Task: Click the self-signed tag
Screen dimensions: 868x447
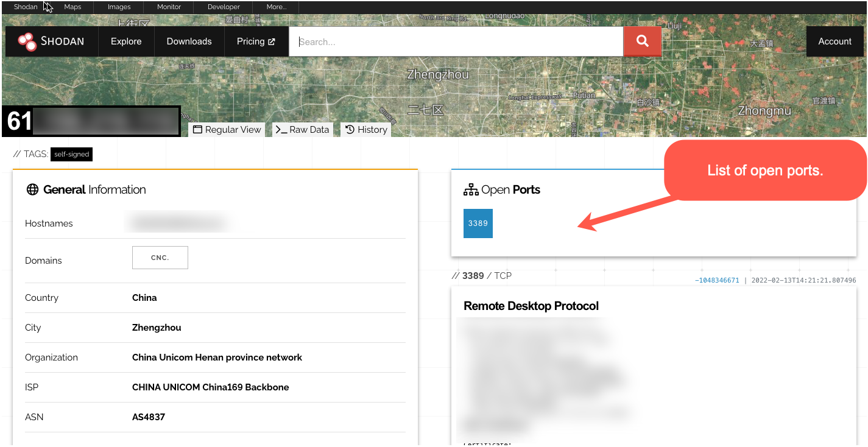Action: point(71,155)
